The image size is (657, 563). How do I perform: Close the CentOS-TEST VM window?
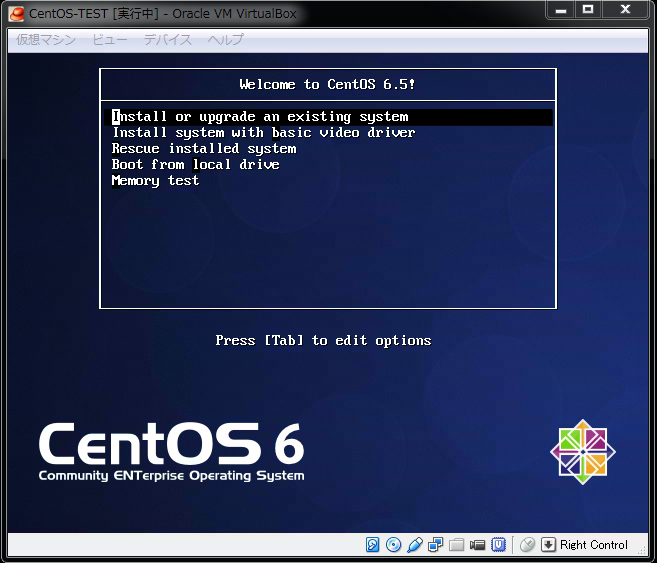[626, 10]
